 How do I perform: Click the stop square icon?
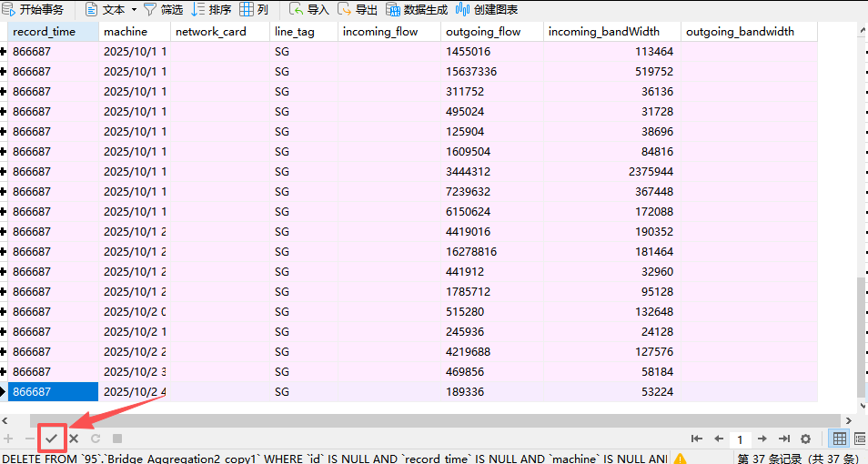point(116,439)
